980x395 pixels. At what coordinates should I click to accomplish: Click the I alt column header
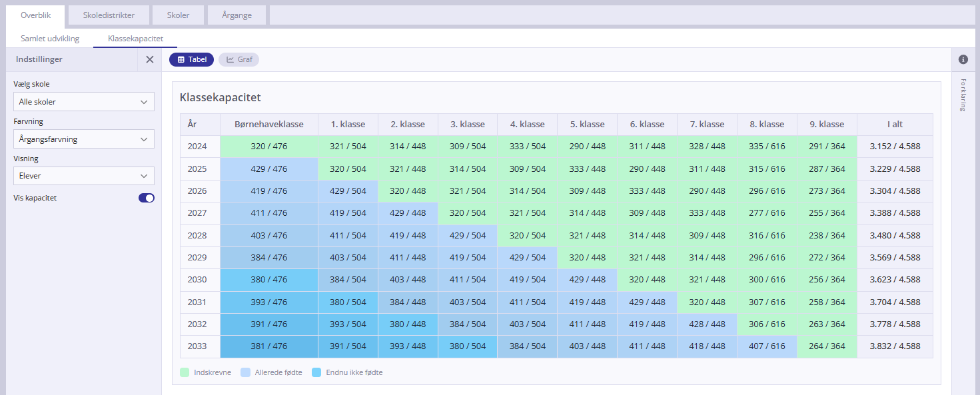click(x=894, y=125)
